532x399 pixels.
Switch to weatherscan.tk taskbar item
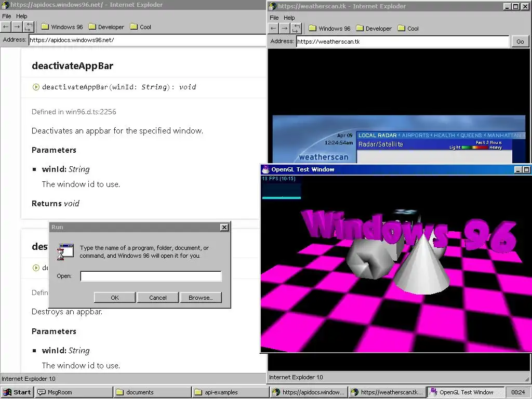pyautogui.click(x=387, y=392)
